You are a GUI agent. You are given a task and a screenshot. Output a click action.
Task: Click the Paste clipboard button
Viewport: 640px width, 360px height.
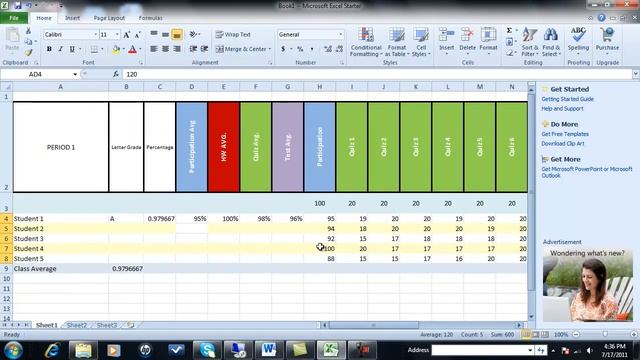coord(12,40)
